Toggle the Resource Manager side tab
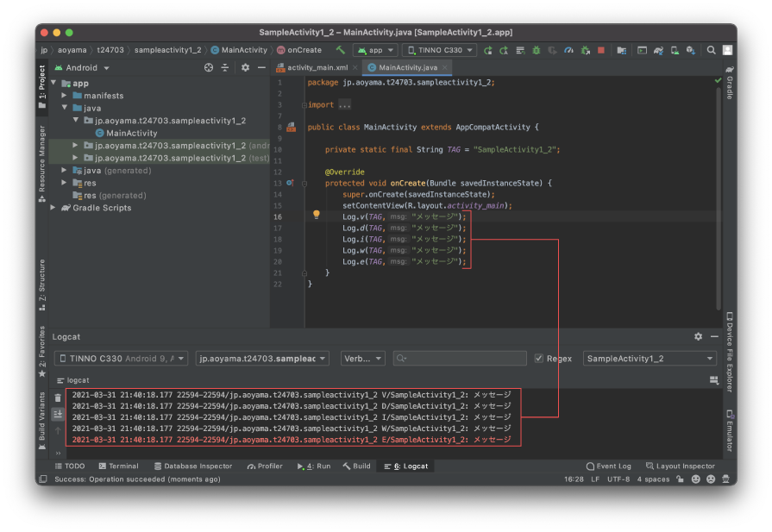Screen dimensions: 772x532 click(x=42, y=163)
